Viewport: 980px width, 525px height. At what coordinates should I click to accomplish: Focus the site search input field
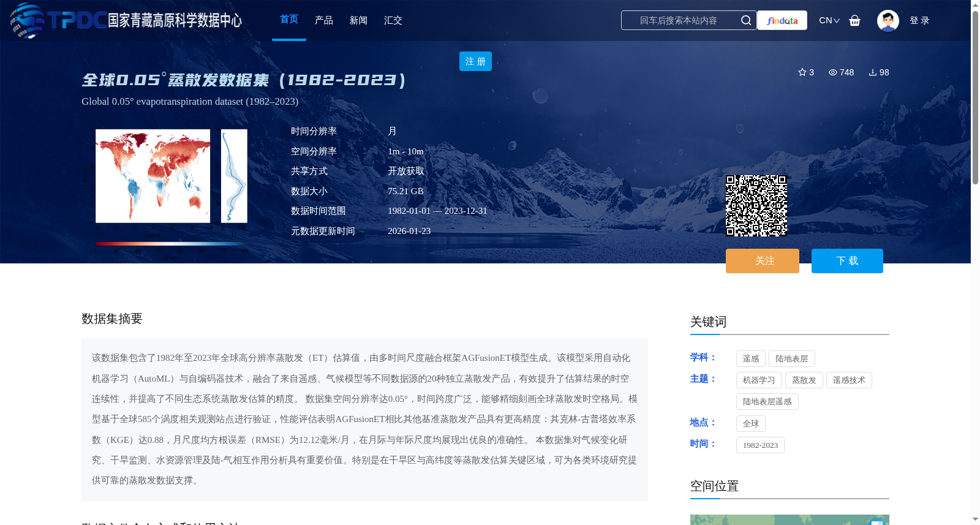pyautogui.click(x=679, y=20)
